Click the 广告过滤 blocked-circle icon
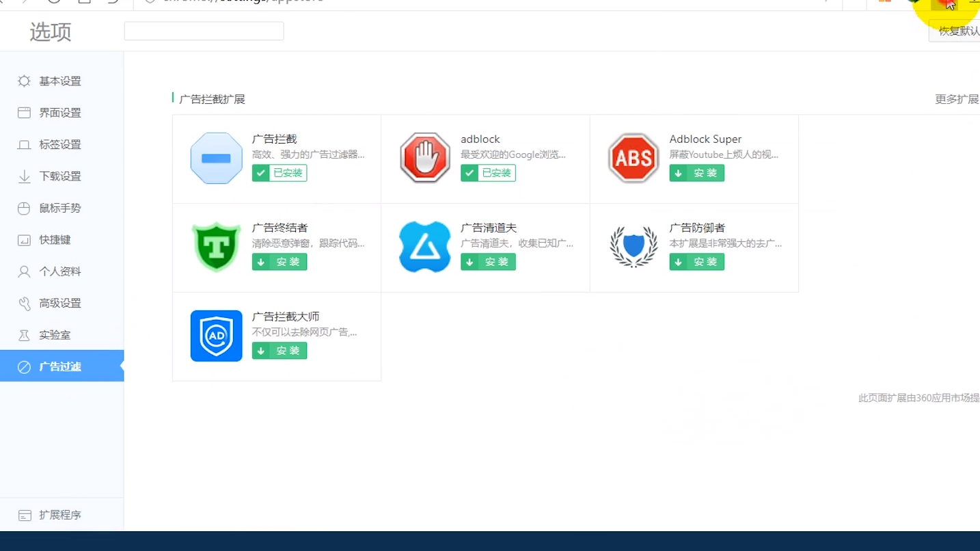Viewport: 980px width, 551px height. (24, 367)
